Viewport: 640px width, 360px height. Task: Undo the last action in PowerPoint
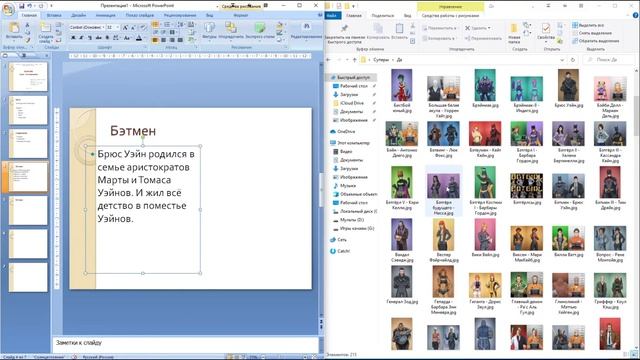click(30, 6)
